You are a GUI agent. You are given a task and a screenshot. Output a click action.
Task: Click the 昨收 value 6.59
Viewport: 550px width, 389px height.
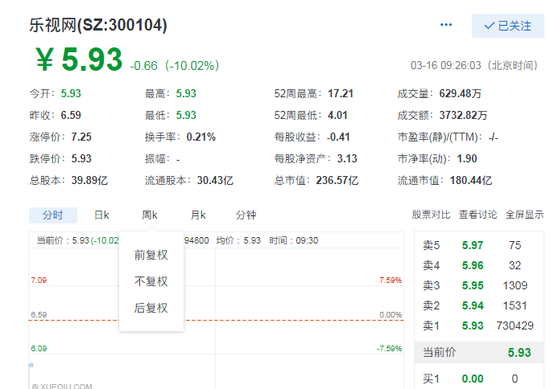71,115
